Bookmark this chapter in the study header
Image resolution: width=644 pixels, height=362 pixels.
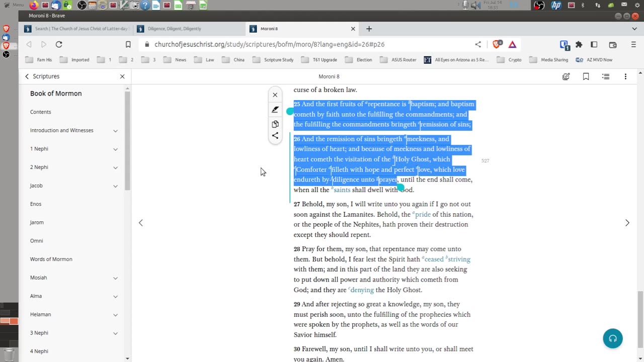586,76
